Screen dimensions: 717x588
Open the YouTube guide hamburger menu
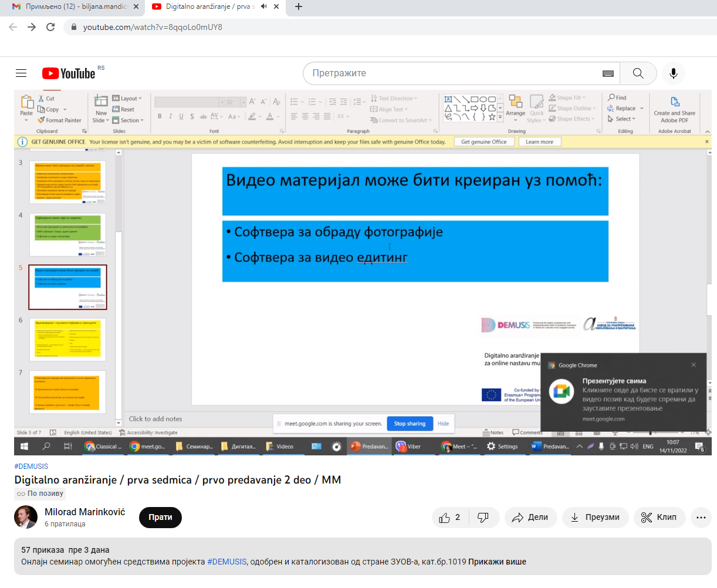(x=21, y=73)
